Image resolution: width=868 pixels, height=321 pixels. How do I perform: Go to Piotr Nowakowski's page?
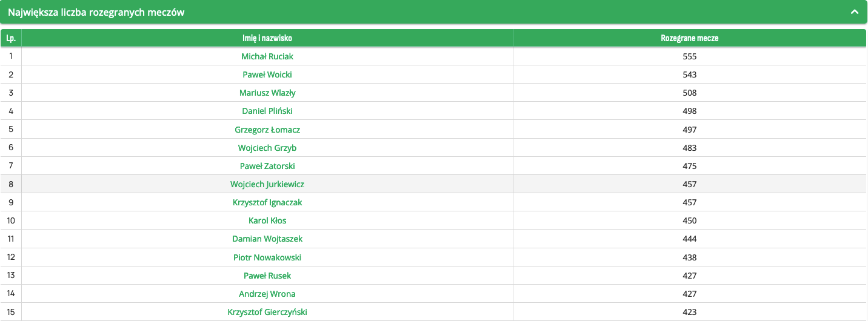click(267, 257)
